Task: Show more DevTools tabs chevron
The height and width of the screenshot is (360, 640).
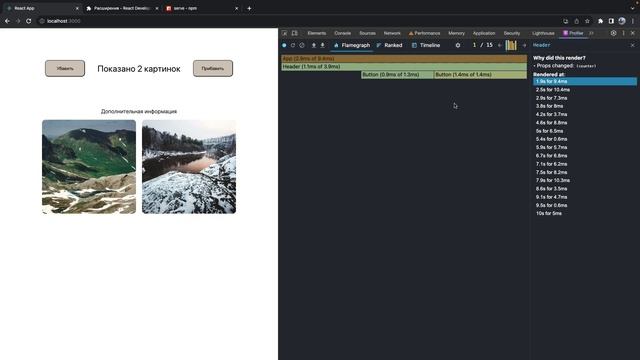Action: click(x=591, y=33)
